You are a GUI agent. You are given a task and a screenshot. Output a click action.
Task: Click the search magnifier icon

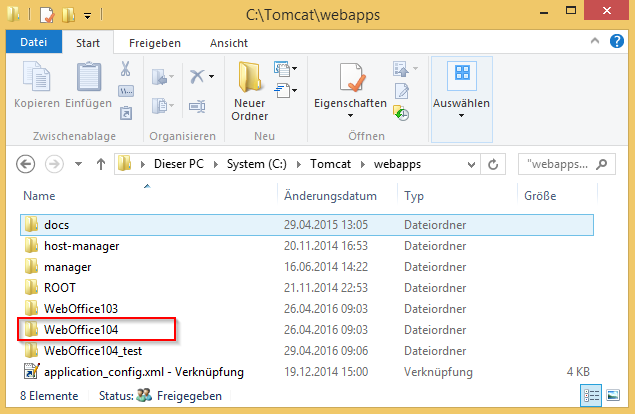point(602,164)
